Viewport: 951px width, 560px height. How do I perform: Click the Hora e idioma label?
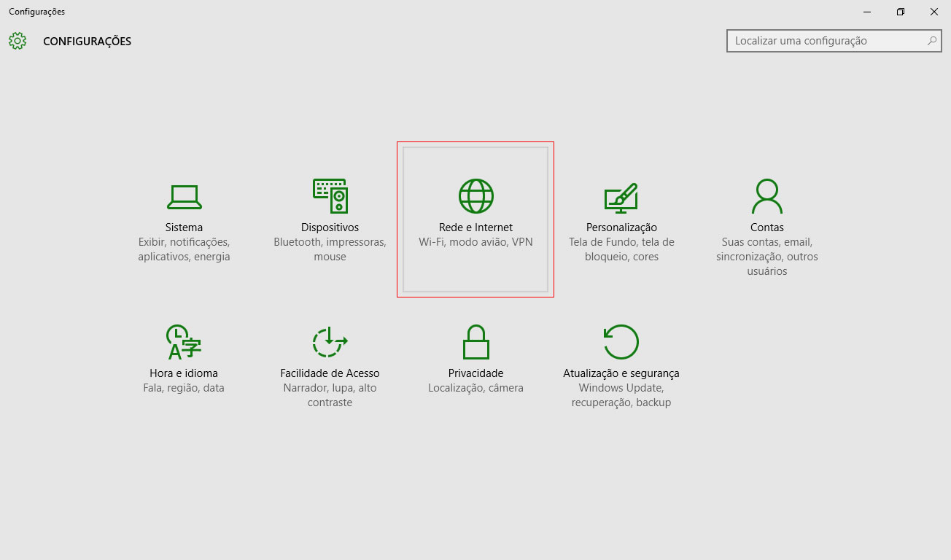(x=184, y=373)
